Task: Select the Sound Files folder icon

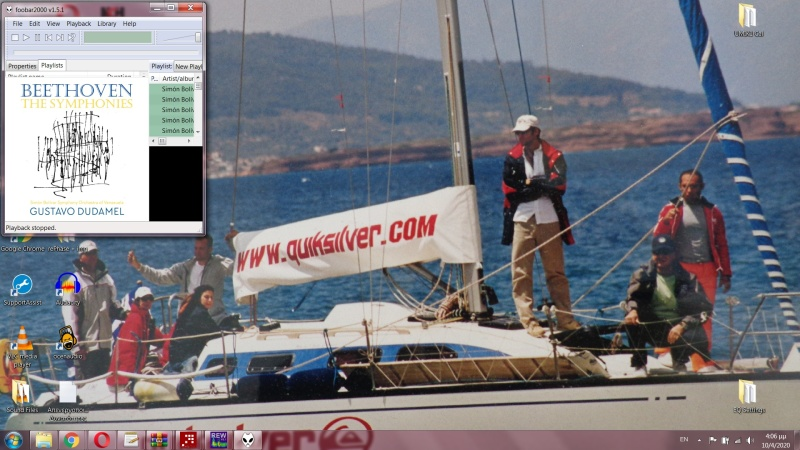Action: pos(22,396)
